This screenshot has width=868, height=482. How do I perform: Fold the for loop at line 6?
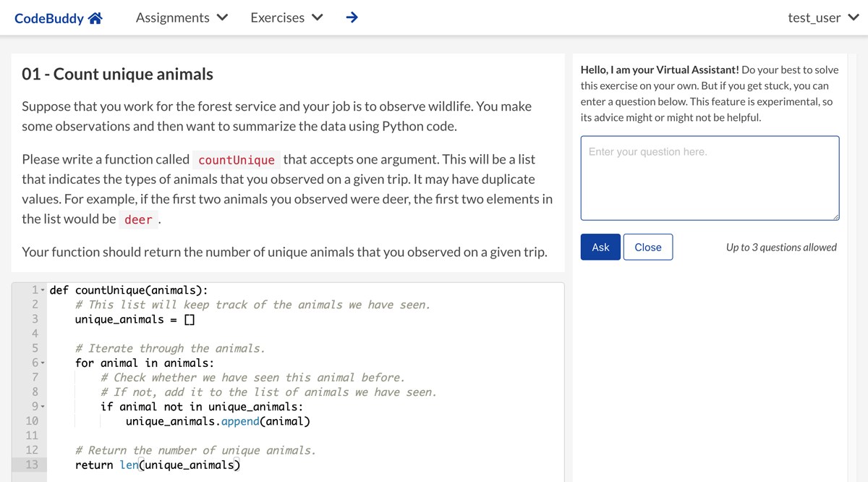43,363
